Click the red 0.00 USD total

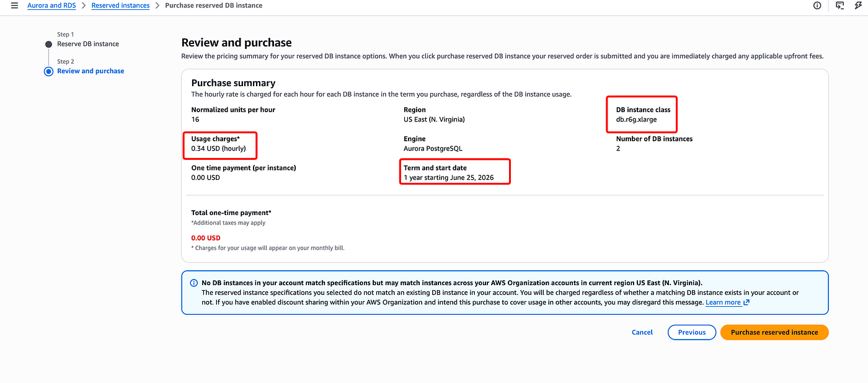pyautogui.click(x=206, y=238)
